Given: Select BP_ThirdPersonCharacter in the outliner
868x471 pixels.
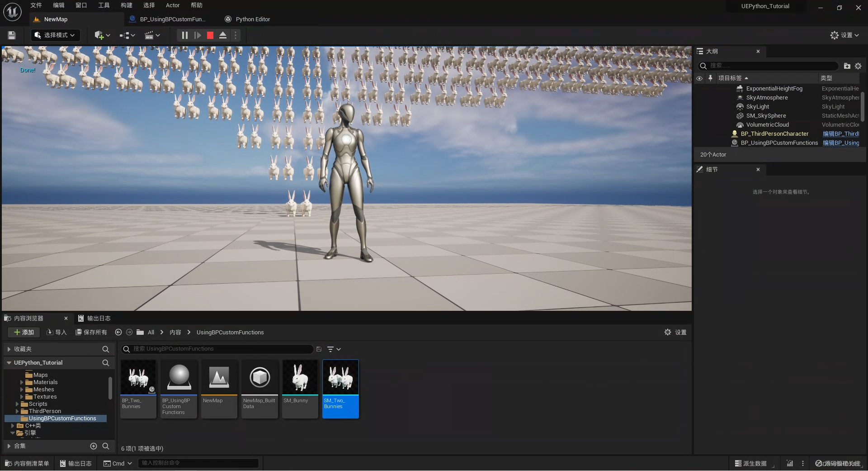Looking at the screenshot, I should pyautogui.click(x=774, y=134).
